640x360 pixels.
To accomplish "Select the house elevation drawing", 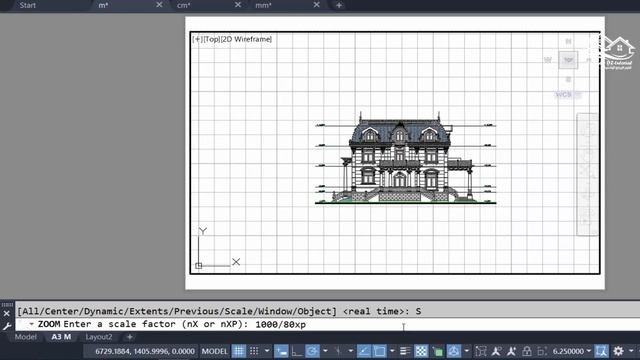I will (405, 158).
